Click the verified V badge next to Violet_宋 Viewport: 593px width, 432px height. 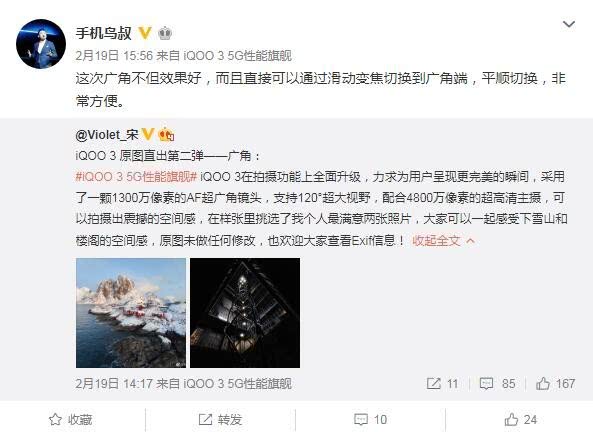[148, 134]
